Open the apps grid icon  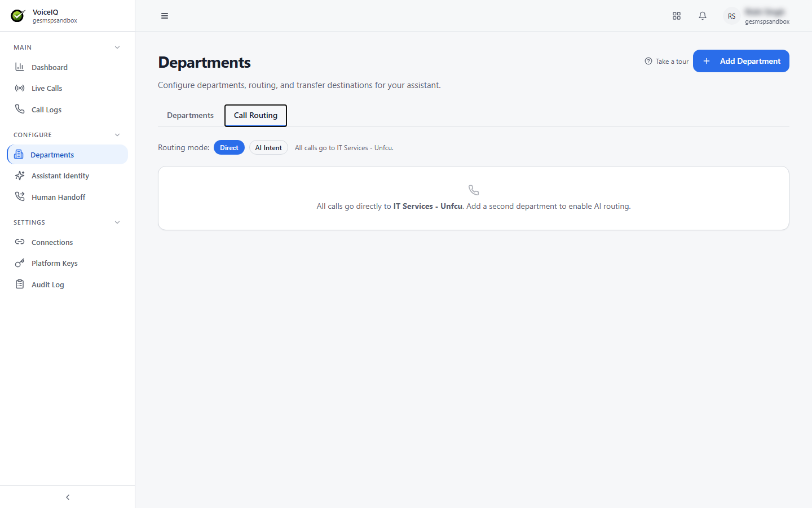coord(677,16)
